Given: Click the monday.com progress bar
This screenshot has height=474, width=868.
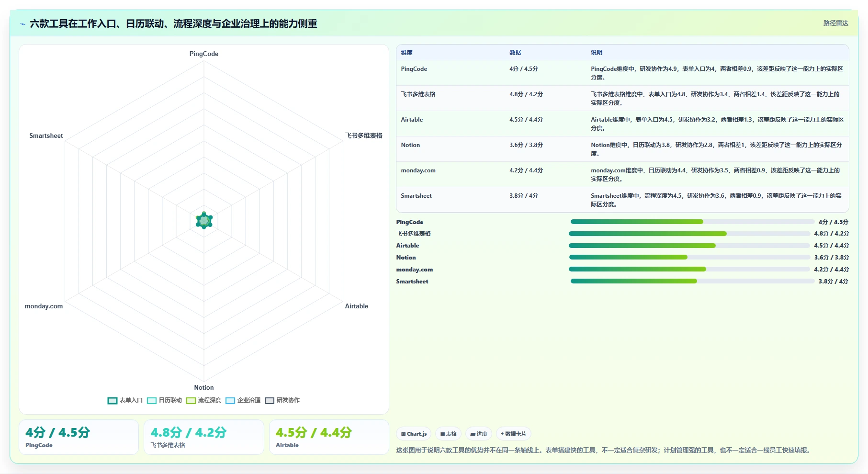Looking at the screenshot, I should pos(689,269).
